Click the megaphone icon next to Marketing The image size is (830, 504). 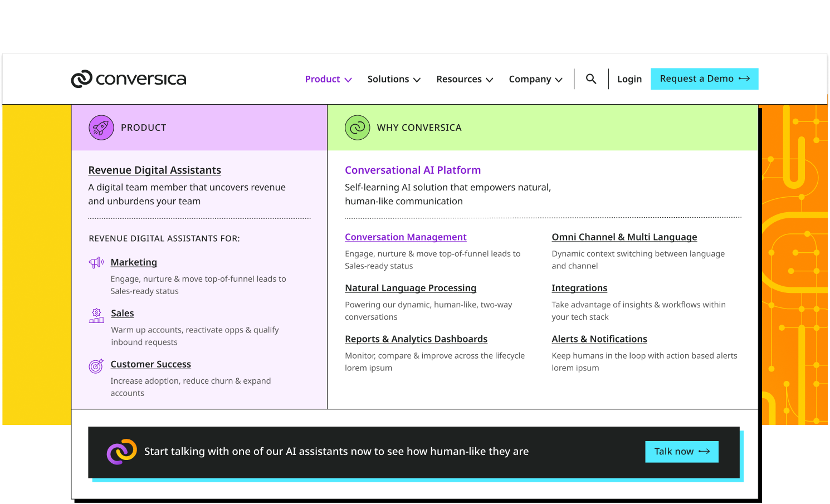pos(96,262)
